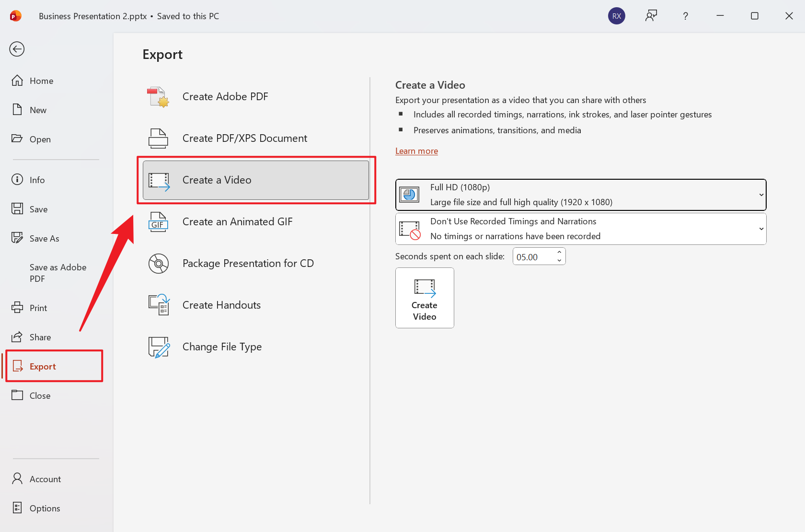Click the back arrow to exit Backstage
Image resolution: width=805 pixels, height=532 pixels.
(17, 49)
